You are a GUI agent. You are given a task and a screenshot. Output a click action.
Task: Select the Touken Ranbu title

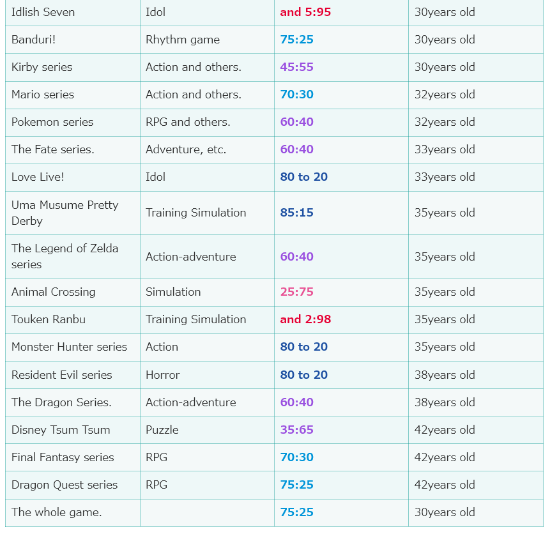48,319
